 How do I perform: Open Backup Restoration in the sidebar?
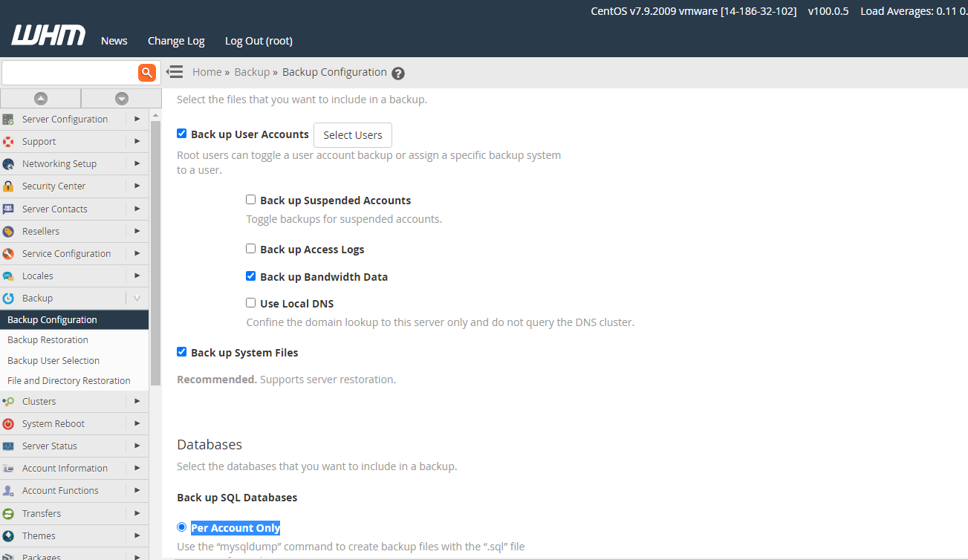48,340
